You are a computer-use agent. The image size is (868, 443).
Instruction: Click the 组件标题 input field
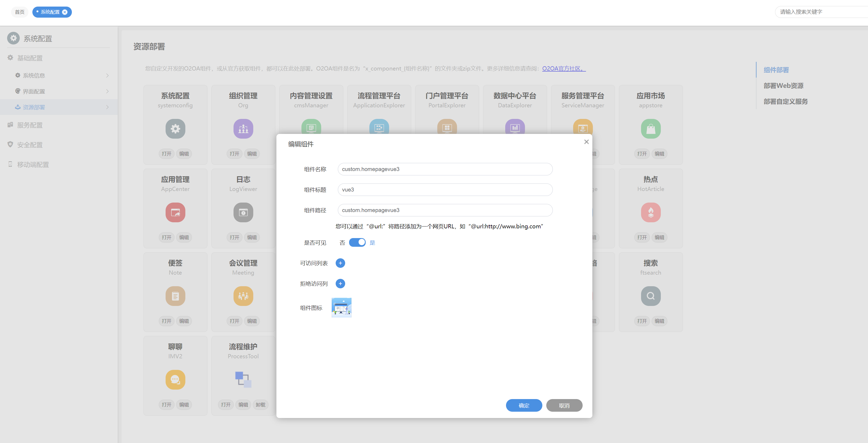(445, 189)
